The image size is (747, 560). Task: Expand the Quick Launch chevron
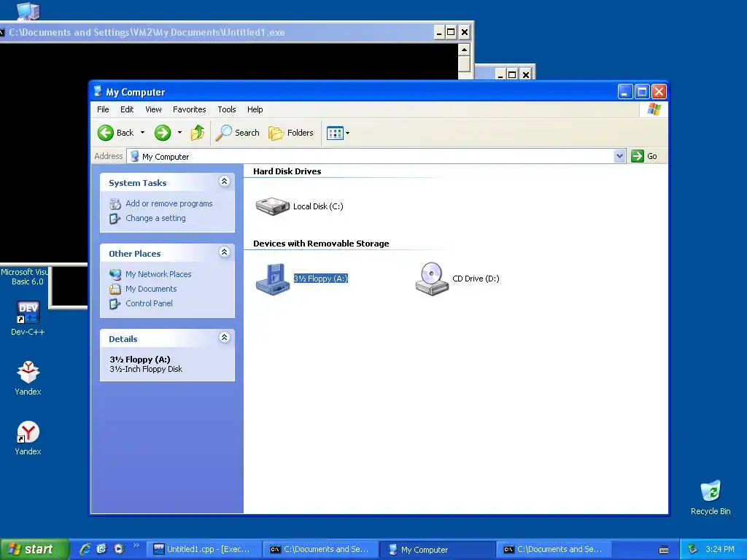pyautogui.click(x=136, y=545)
